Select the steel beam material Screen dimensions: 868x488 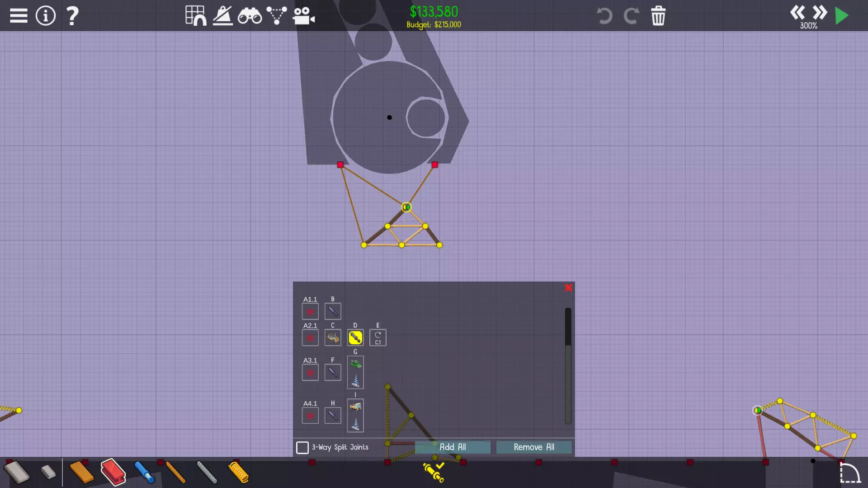113,473
